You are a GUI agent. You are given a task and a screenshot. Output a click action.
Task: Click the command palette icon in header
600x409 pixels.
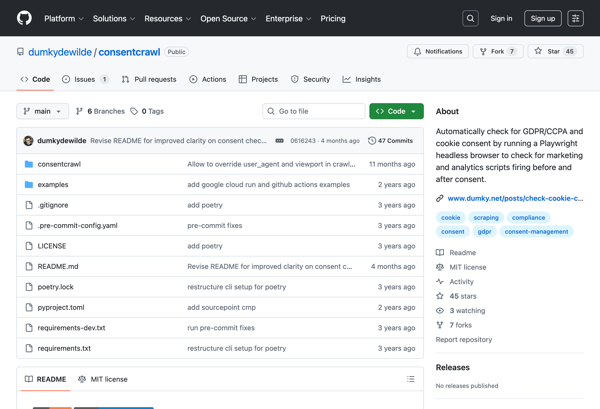click(575, 18)
